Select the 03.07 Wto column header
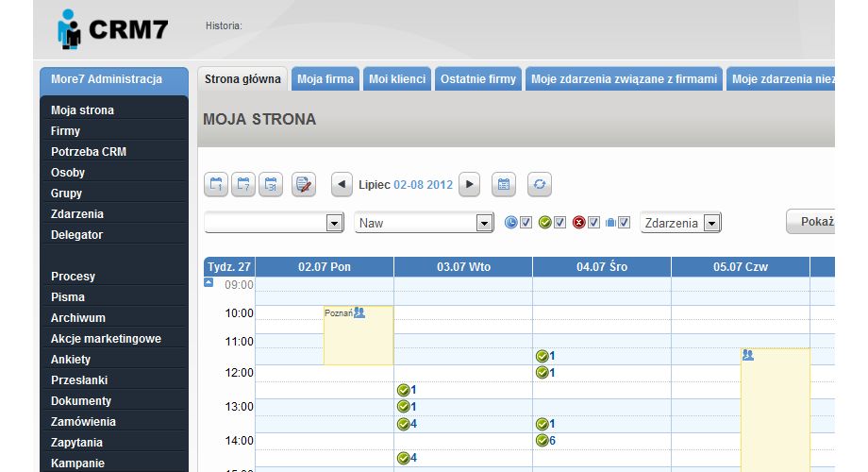868x472 pixels. click(463, 267)
